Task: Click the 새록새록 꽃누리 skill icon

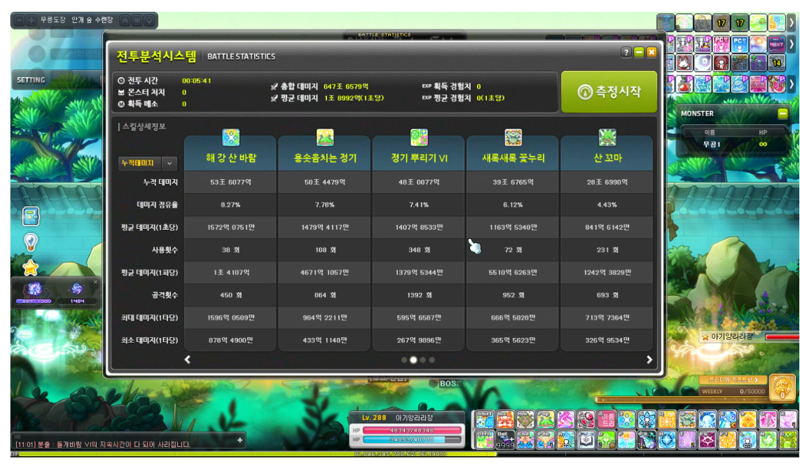Action: pyautogui.click(x=513, y=137)
